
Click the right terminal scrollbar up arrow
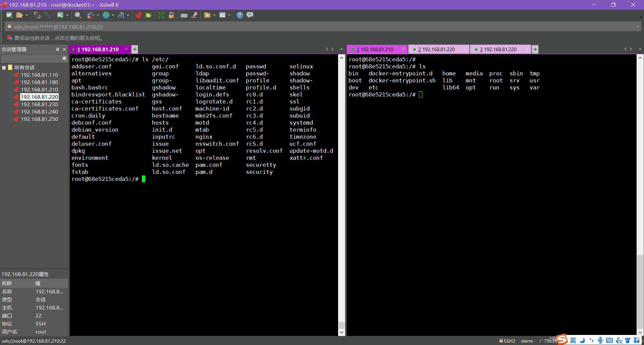pyautogui.click(x=640, y=58)
